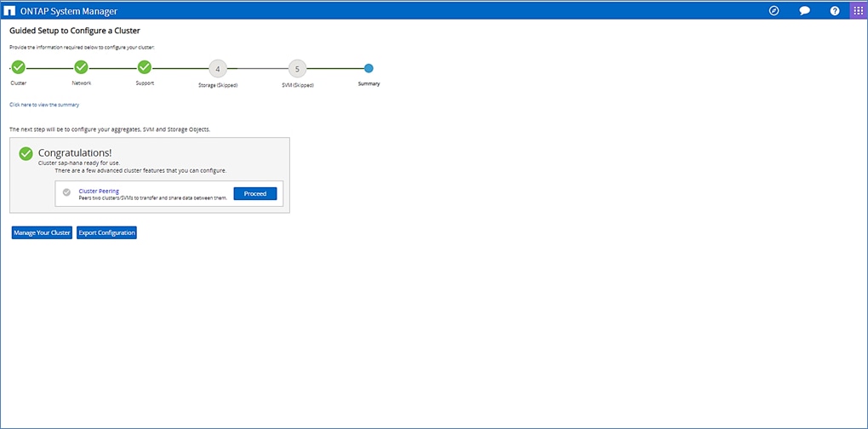The image size is (868, 429).
Task: Open the compass navigation icon
Action: click(x=774, y=10)
